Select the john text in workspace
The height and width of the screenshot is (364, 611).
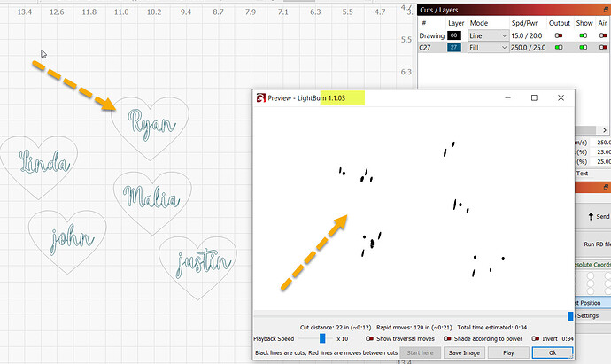[x=72, y=240]
